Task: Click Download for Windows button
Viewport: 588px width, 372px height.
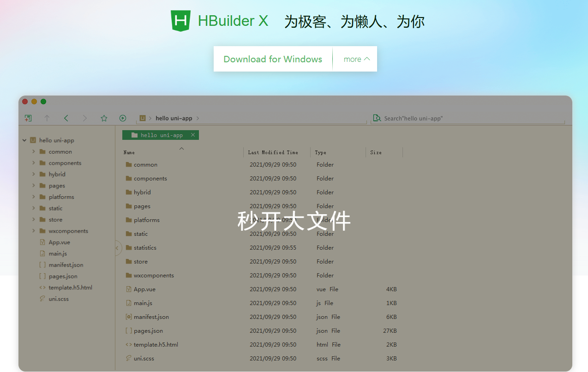Action: [273, 59]
